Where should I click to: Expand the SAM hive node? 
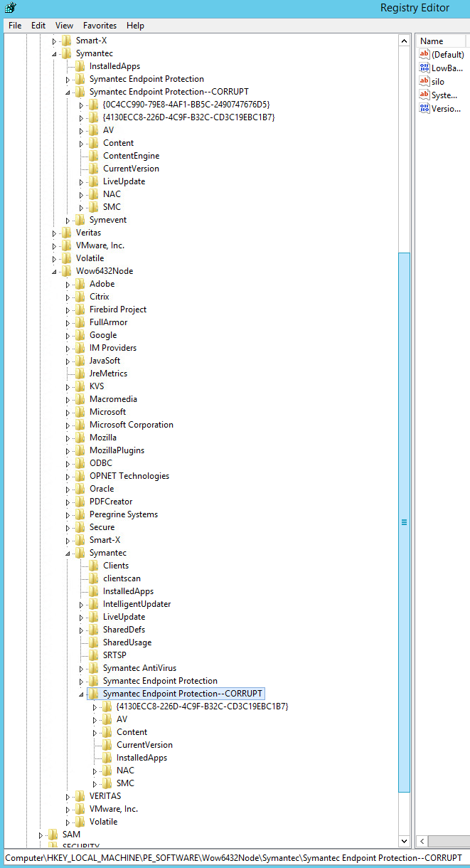click(x=41, y=835)
